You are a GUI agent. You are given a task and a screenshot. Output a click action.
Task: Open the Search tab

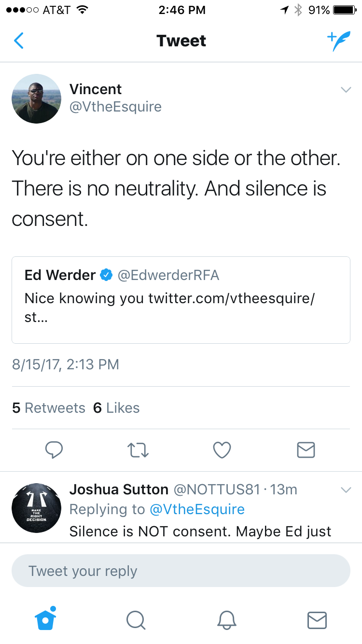click(136, 620)
